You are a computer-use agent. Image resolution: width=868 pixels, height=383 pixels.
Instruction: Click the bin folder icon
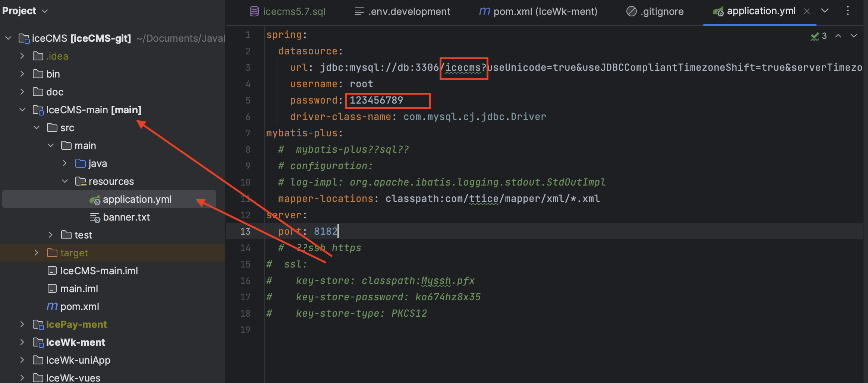(x=38, y=74)
